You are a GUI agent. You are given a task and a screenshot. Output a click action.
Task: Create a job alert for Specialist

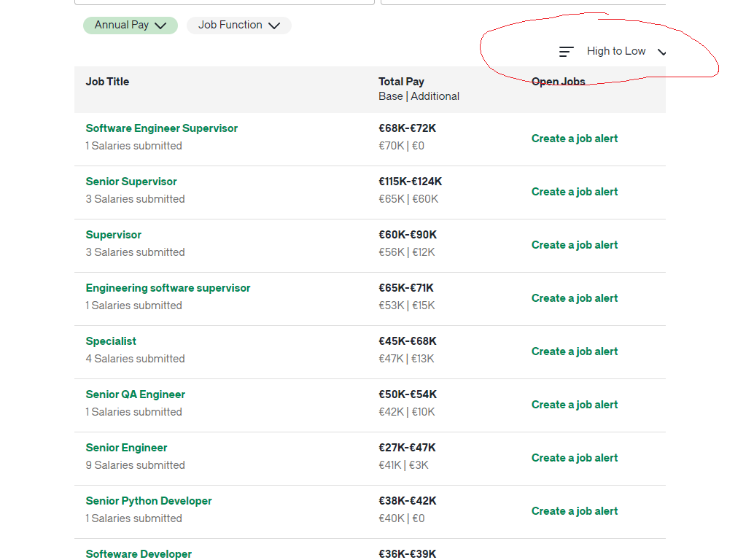click(575, 351)
